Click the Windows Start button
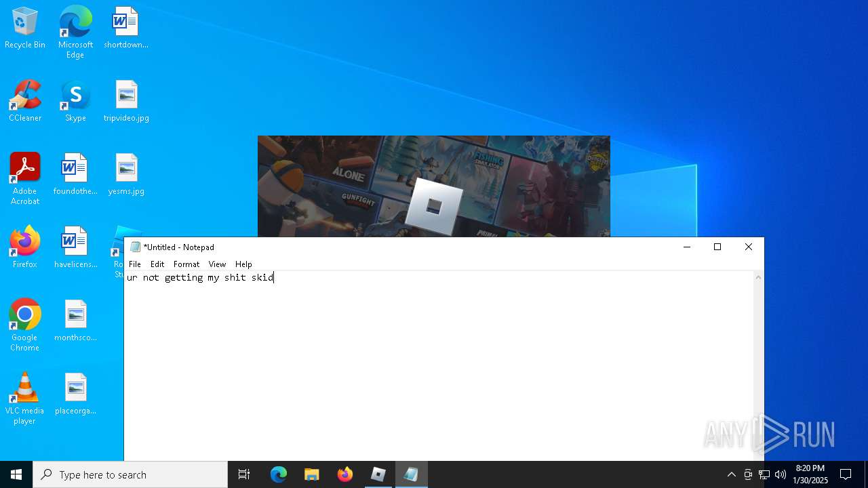The image size is (868, 488). point(16,474)
